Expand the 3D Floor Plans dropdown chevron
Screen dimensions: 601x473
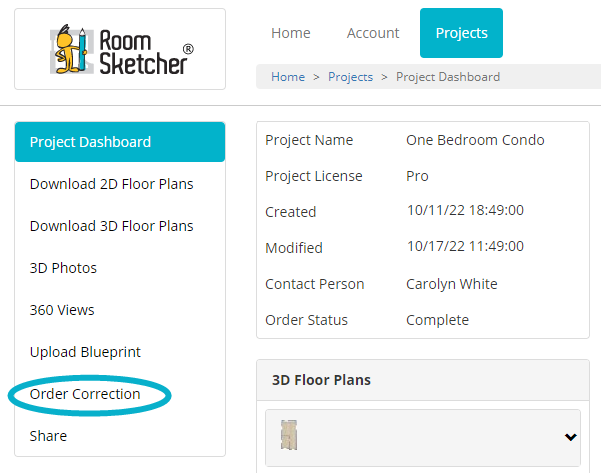[571, 437]
